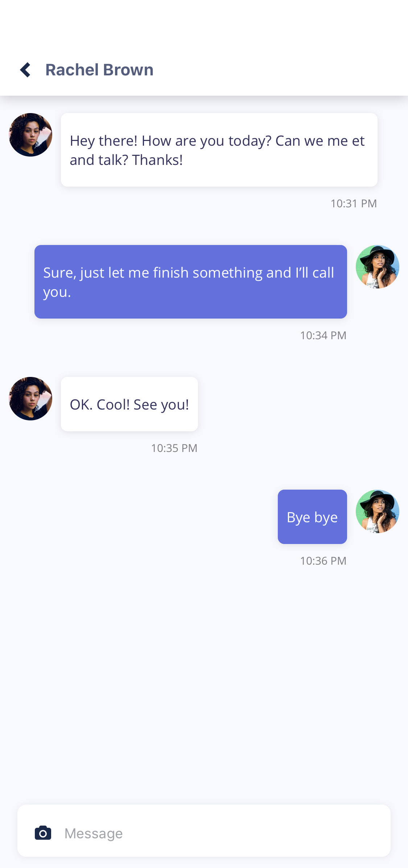
Task: Tap the 10:31 PM timestamp
Action: [x=354, y=203]
